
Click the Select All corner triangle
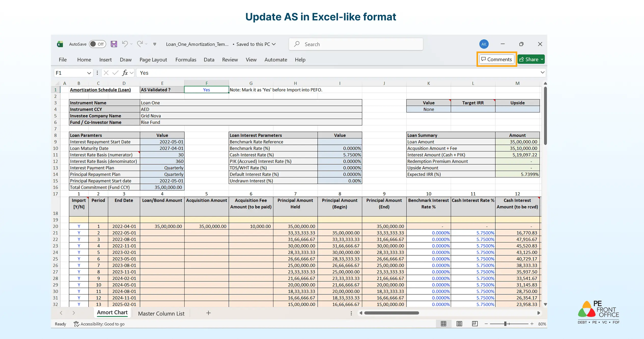pos(57,83)
